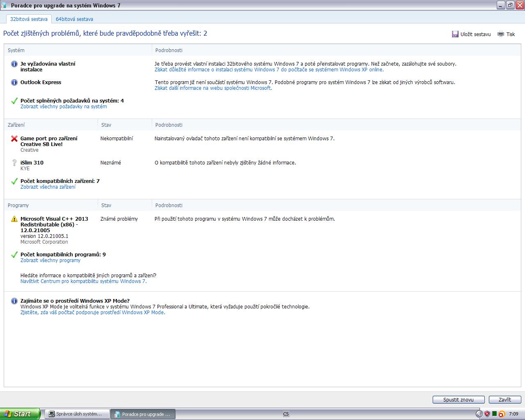Screen dimensions: 525x420
Task: Click the red security shield tray icon
Action: click(x=487, y=414)
